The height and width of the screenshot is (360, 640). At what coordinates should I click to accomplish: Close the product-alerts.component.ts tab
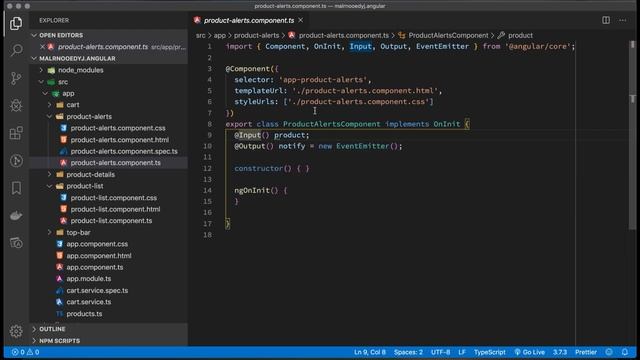[301, 20]
